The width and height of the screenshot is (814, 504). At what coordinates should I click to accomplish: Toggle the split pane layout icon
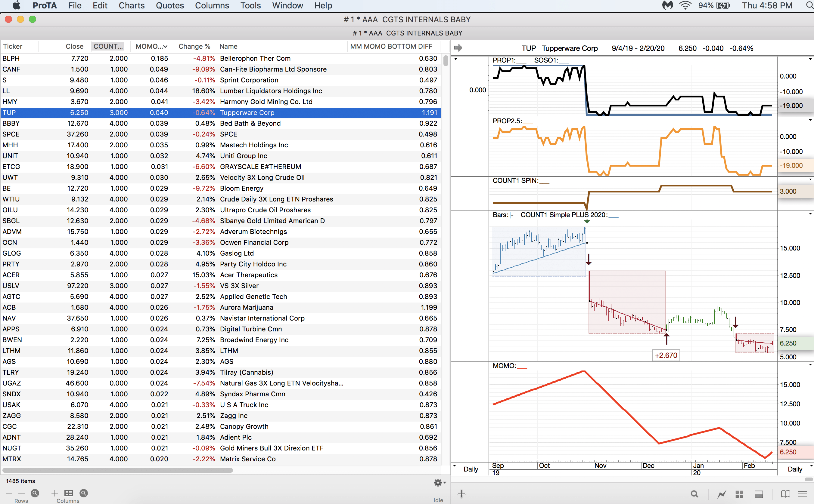(759, 494)
